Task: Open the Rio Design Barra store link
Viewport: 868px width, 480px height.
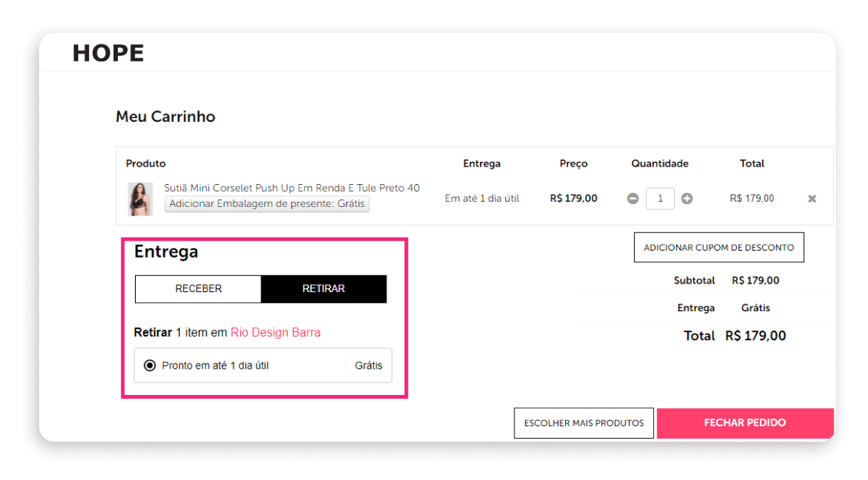Action: 275,333
